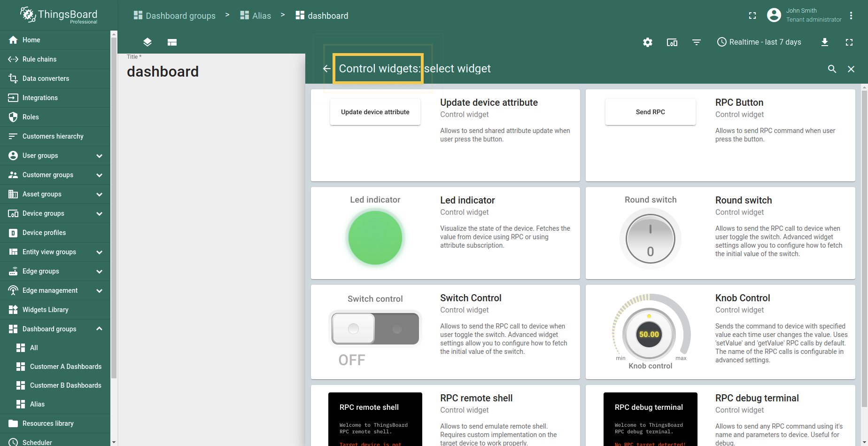Open Rule chains in the sidebar
The image size is (868, 446).
tap(55, 59)
